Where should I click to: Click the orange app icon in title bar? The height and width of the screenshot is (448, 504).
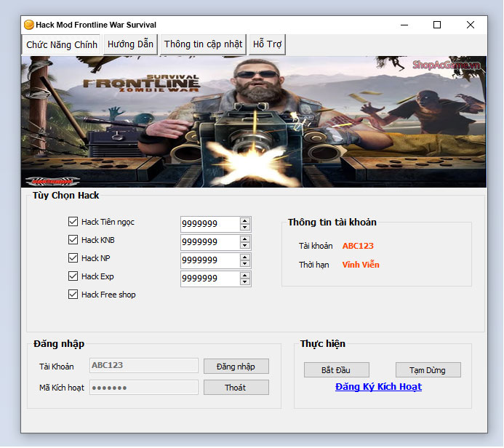click(x=29, y=25)
